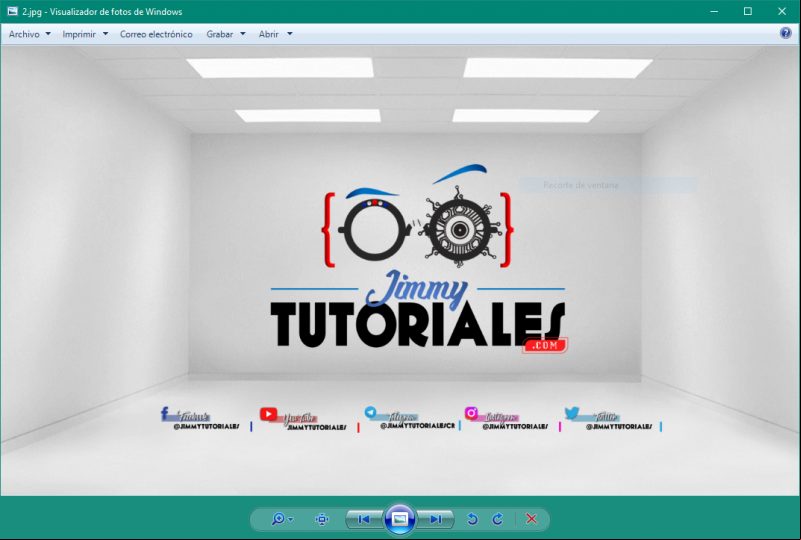Image resolution: width=801 pixels, height=540 pixels.
Task: Expand the Grabar dropdown arrow
Action: (x=243, y=34)
